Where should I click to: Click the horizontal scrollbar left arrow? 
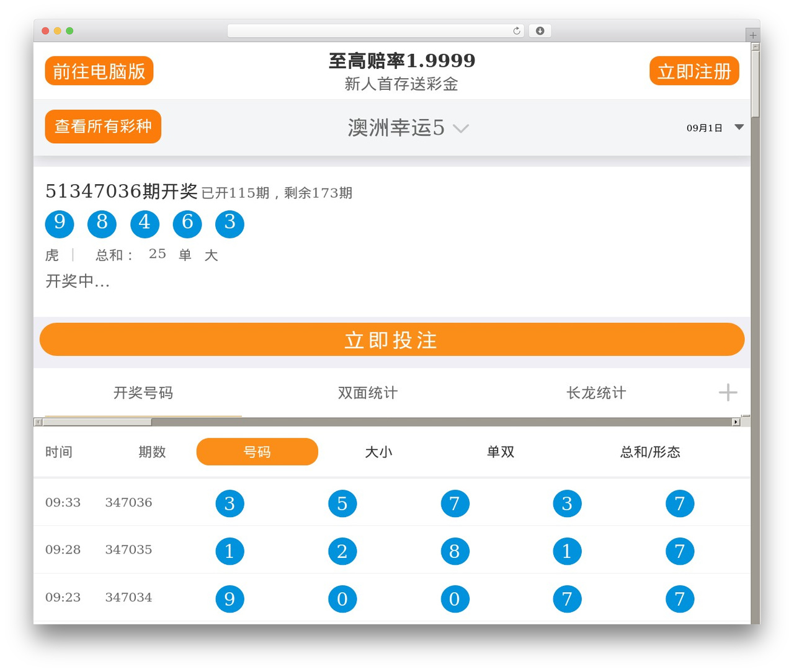click(38, 422)
